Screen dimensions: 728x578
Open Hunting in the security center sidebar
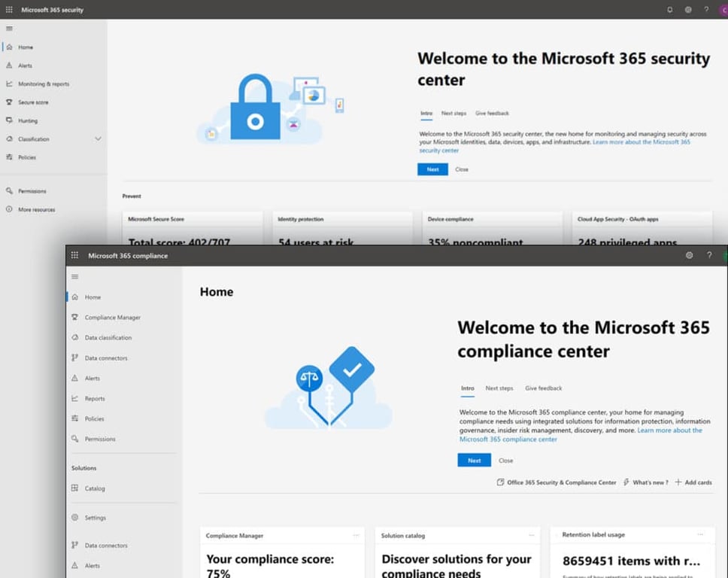click(29, 120)
